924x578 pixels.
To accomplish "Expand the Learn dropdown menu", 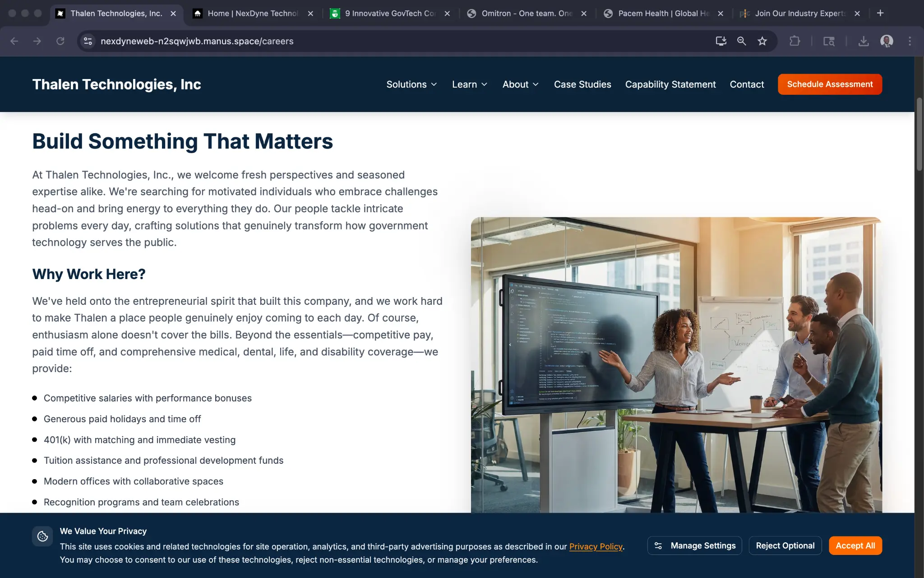I will (x=470, y=84).
